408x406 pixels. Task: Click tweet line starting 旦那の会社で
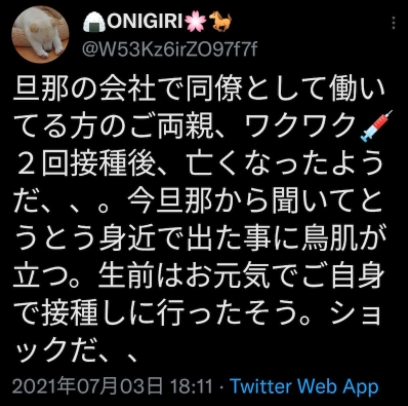tap(199, 90)
